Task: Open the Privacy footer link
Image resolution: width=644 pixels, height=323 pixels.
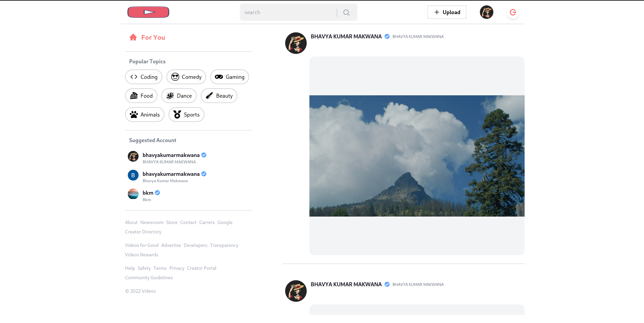Action: [177, 268]
